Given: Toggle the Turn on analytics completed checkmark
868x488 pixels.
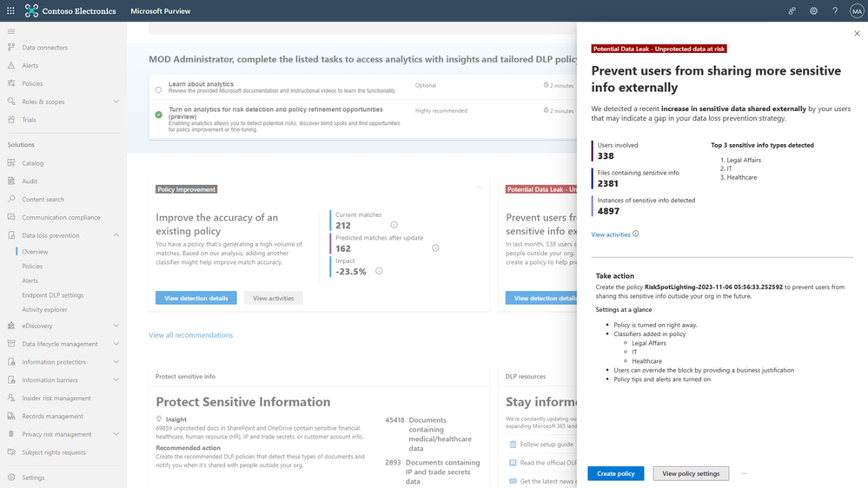Looking at the screenshot, I should (x=158, y=115).
